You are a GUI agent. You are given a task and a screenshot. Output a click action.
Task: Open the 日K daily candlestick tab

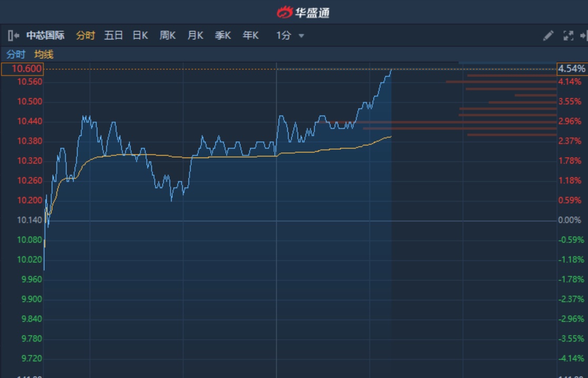pyautogui.click(x=140, y=36)
